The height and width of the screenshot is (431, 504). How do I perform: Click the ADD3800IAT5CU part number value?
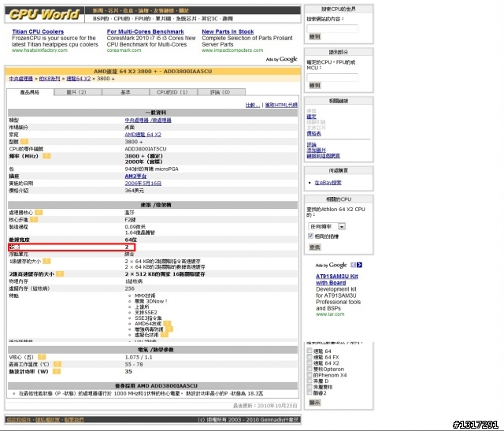coord(146,149)
